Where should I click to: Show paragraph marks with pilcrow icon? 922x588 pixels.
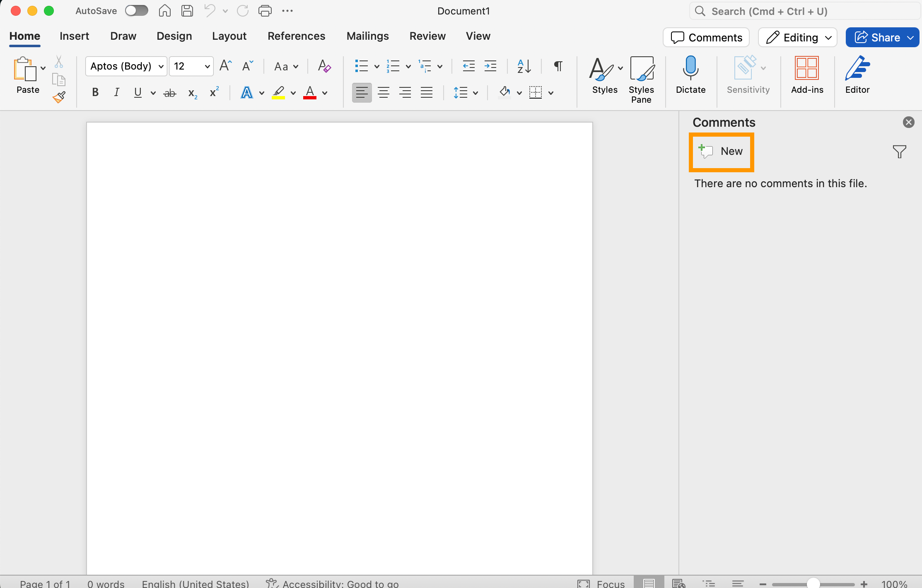pos(558,66)
